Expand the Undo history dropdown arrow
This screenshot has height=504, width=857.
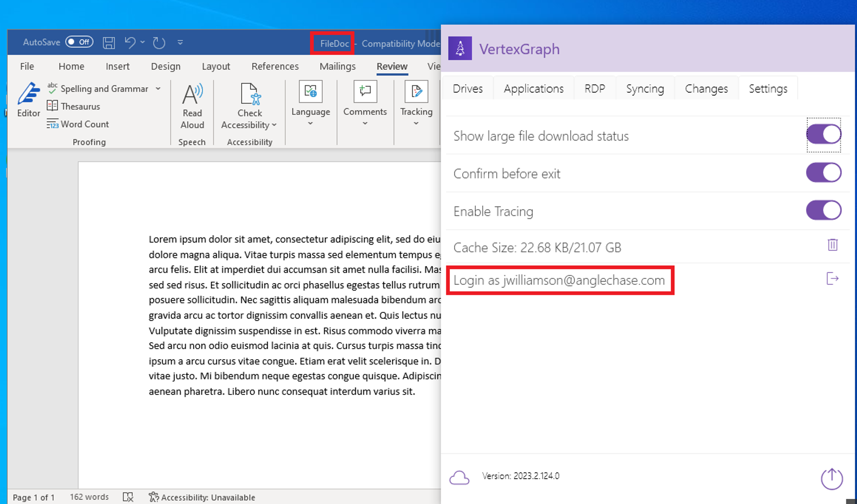143,42
